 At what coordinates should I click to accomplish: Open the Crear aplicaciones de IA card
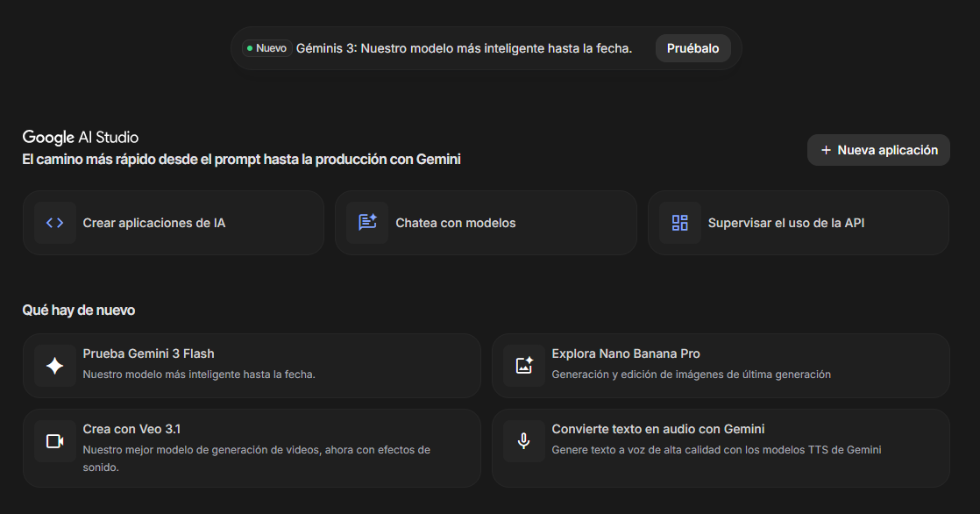coord(174,223)
